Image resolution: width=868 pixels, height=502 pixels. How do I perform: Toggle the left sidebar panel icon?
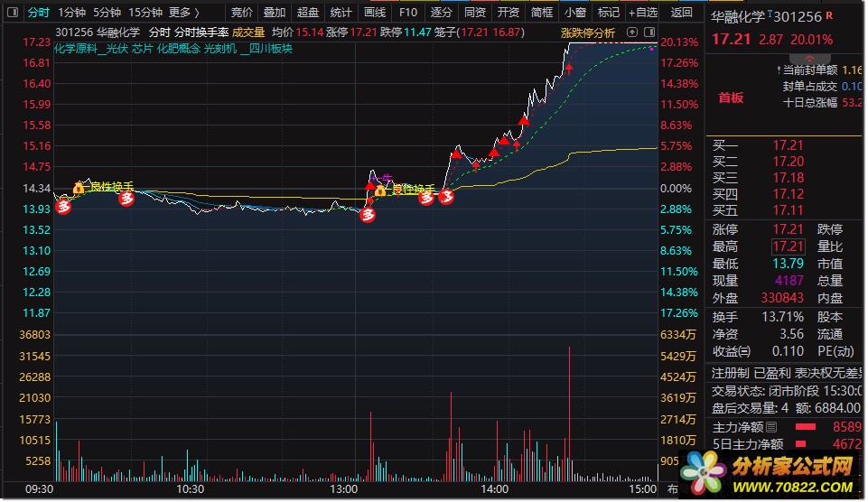click(13, 12)
